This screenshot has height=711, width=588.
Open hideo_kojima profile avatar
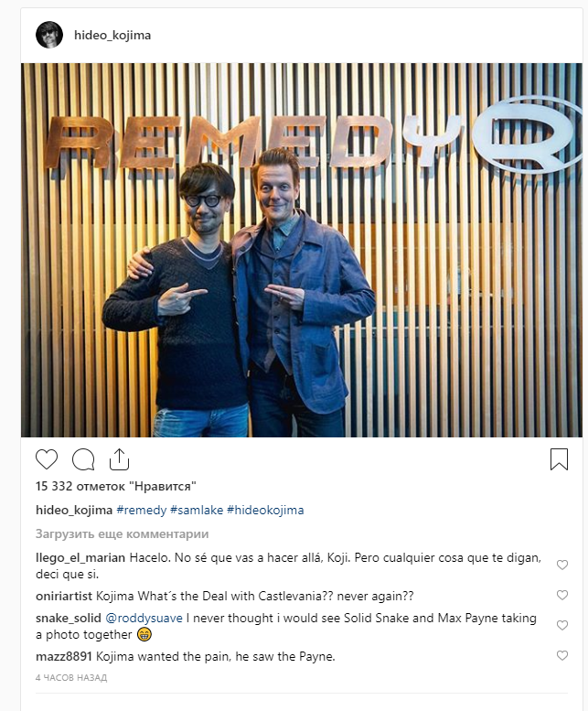49,35
